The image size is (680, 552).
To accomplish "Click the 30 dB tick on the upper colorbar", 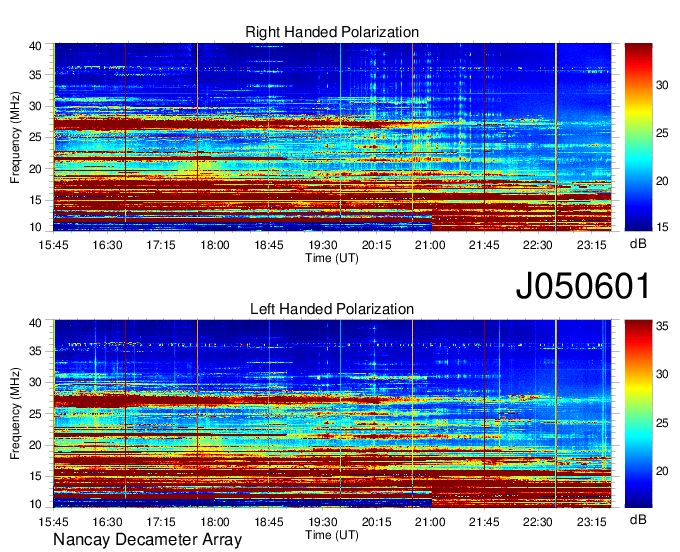I will click(x=662, y=85).
